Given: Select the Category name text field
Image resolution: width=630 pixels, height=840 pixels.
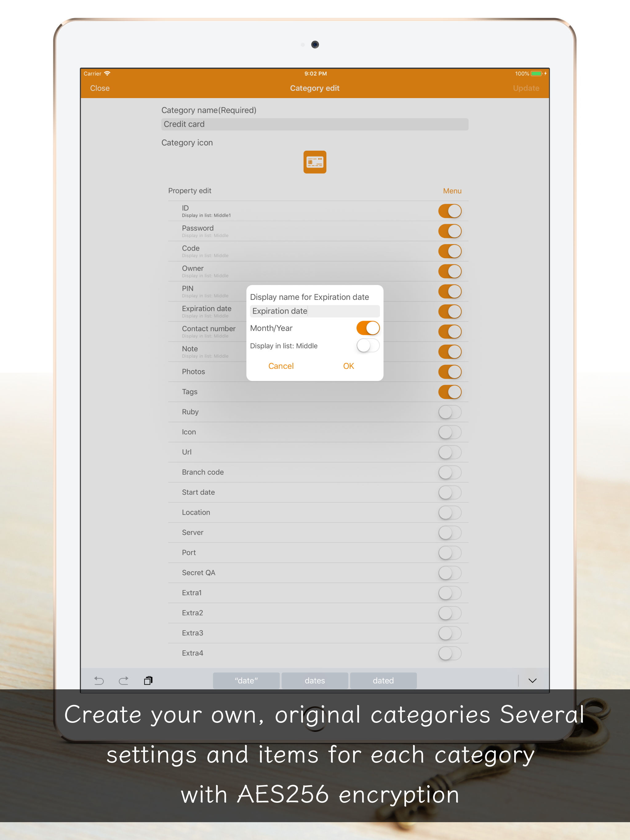Looking at the screenshot, I should (x=315, y=124).
